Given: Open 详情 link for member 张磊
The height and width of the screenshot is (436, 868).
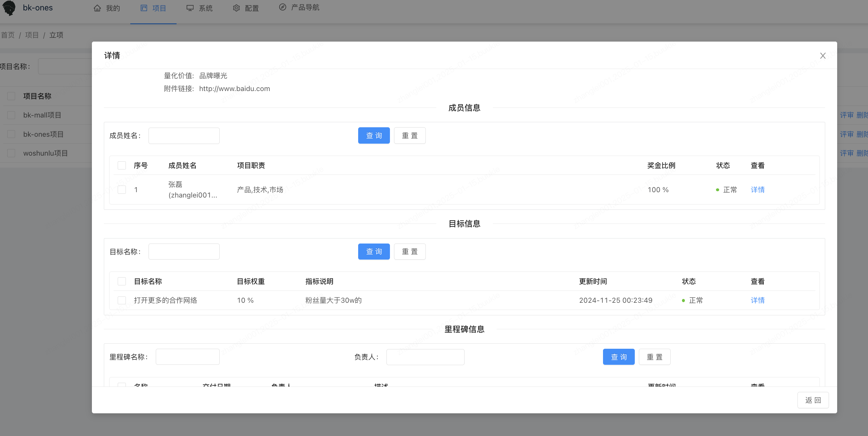Looking at the screenshot, I should 758,190.
